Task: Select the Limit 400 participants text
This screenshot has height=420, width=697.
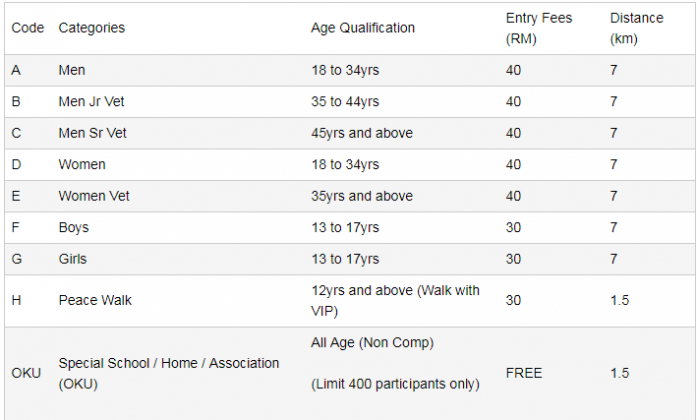Action: pos(395,384)
